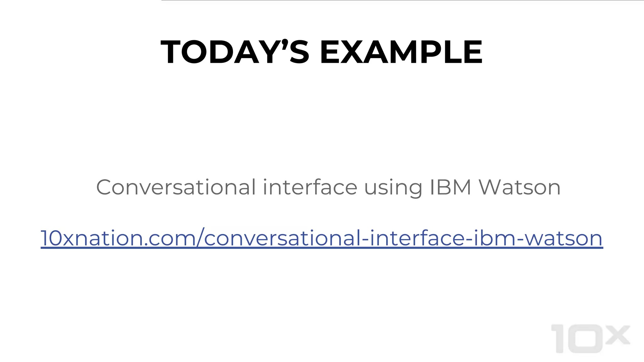This screenshot has height=362, width=644.
Task: Click "IBM" in the gray subtitle text
Action: pos(450,187)
